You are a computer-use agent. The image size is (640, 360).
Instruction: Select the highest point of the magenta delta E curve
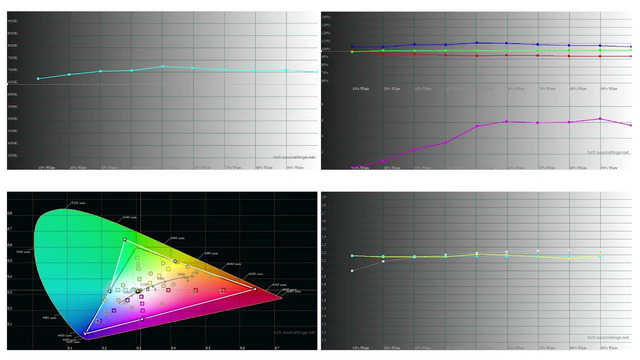pyautogui.click(x=600, y=119)
